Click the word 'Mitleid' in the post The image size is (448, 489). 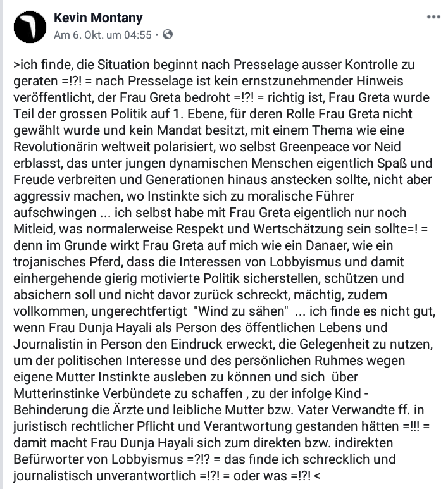34,229
